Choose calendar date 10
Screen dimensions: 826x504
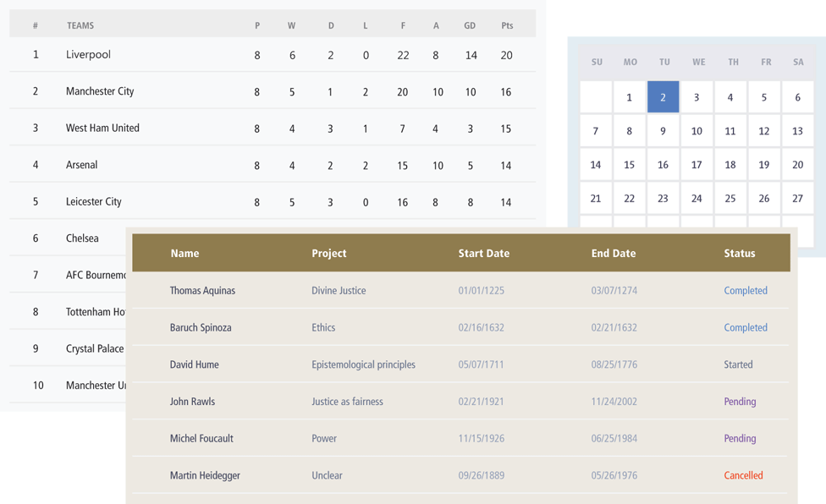697,131
